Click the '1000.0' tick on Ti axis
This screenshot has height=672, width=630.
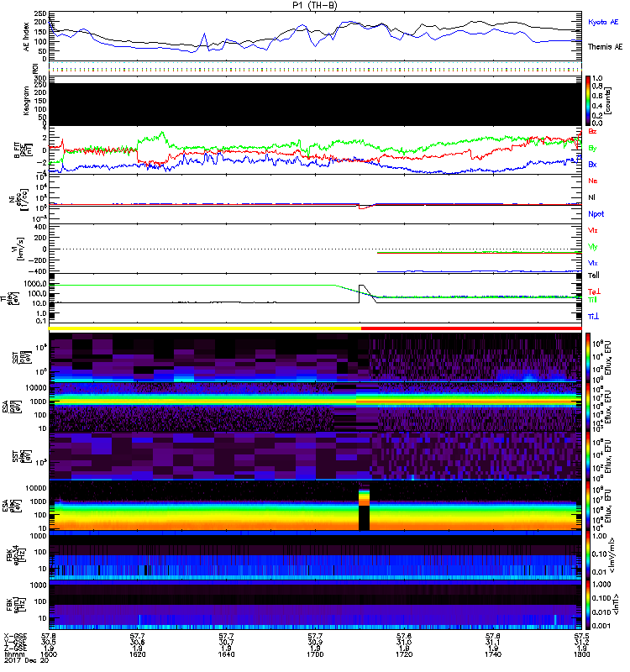(x=35, y=284)
